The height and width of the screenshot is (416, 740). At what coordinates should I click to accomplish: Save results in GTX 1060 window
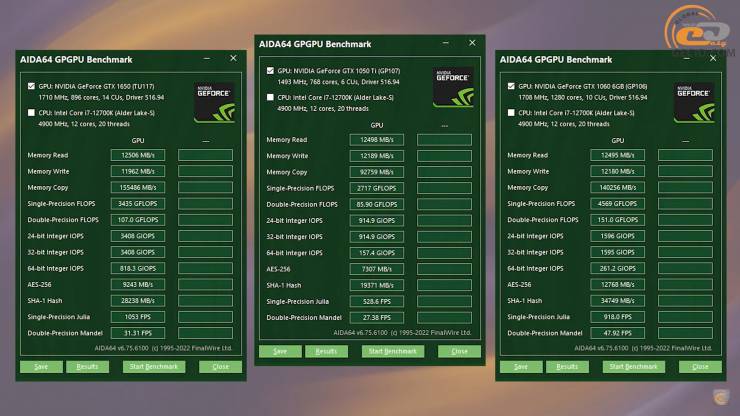tap(521, 367)
